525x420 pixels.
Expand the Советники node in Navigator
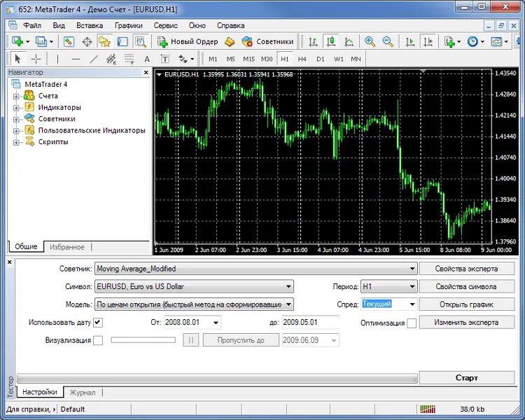tap(15, 120)
